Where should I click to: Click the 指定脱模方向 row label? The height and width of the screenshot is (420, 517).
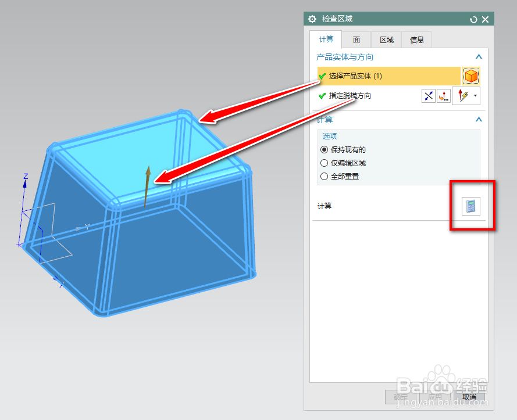click(x=350, y=96)
